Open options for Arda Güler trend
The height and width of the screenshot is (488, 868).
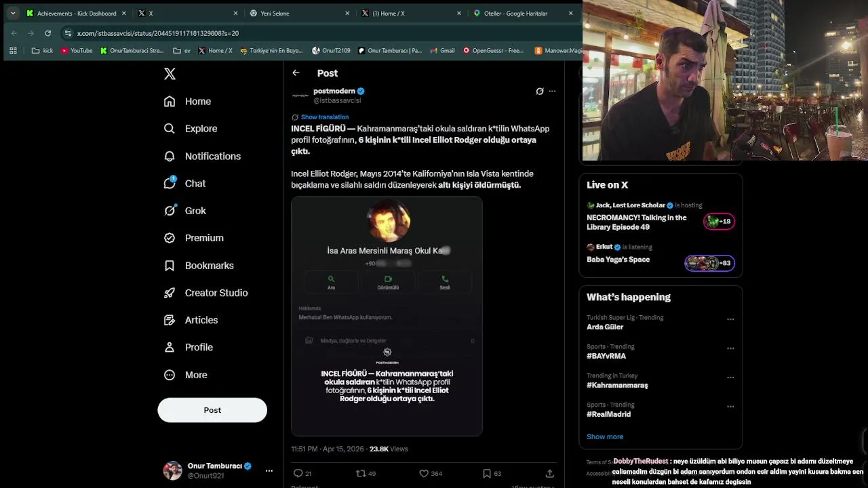point(730,319)
